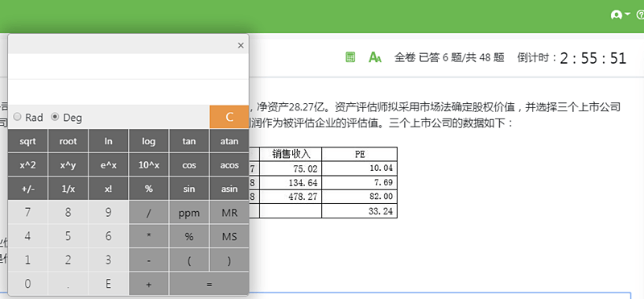Click the 134.64 sales cell
Image resolution: width=644 pixels, height=299 pixels.
[291, 182]
